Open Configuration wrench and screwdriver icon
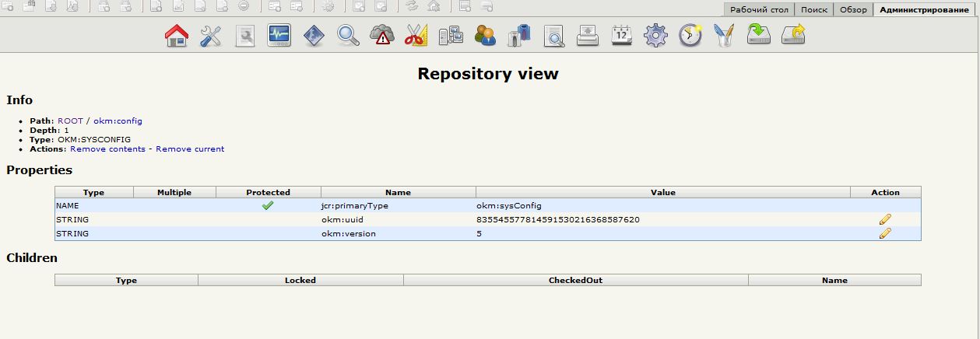Screen dimensions: 980x339 pyautogui.click(x=211, y=36)
